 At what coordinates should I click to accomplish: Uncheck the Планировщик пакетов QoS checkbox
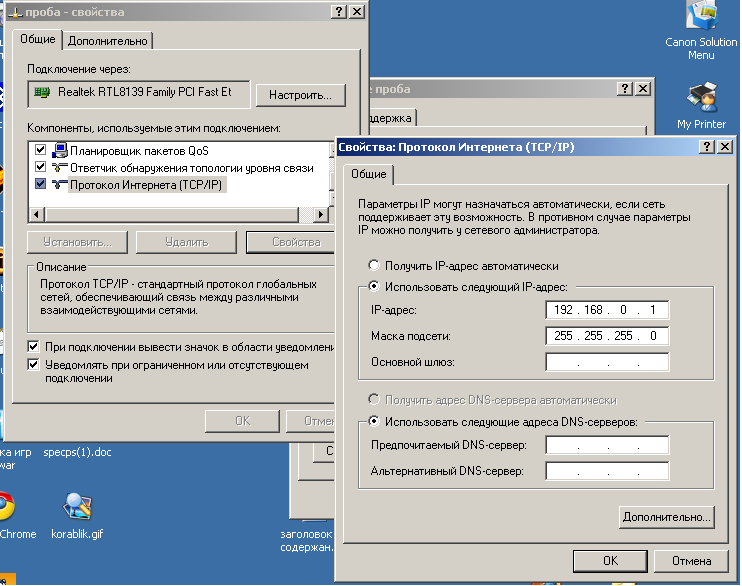coord(41,150)
